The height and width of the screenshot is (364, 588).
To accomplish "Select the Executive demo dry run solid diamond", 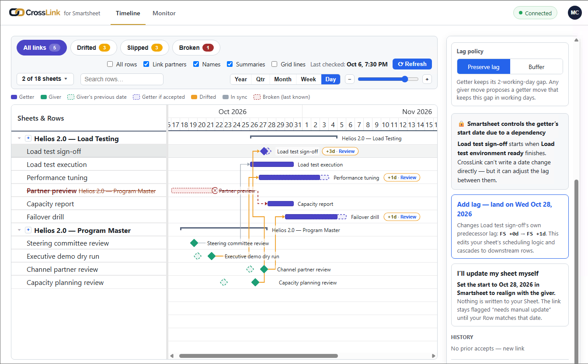I will 212,256.
